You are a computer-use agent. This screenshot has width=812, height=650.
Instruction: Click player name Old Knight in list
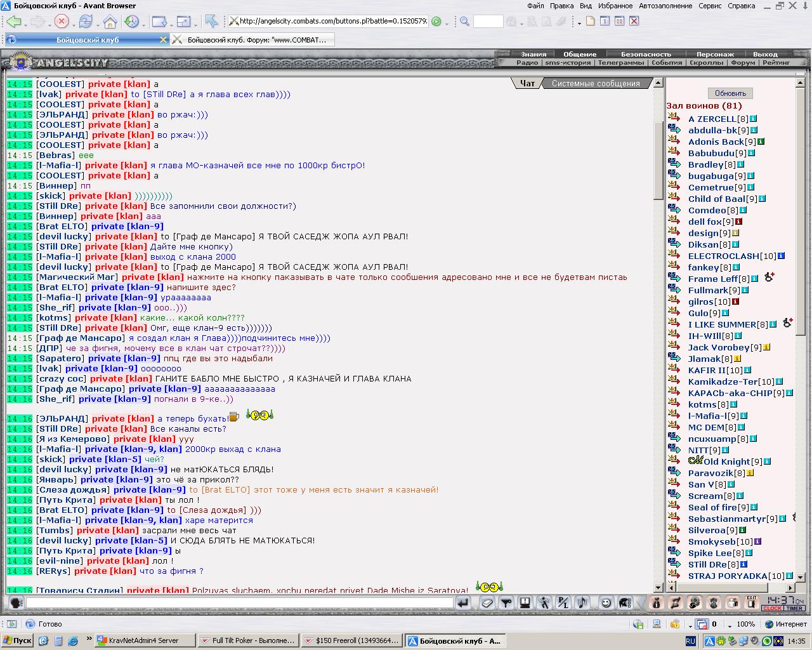[x=726, y=461]
